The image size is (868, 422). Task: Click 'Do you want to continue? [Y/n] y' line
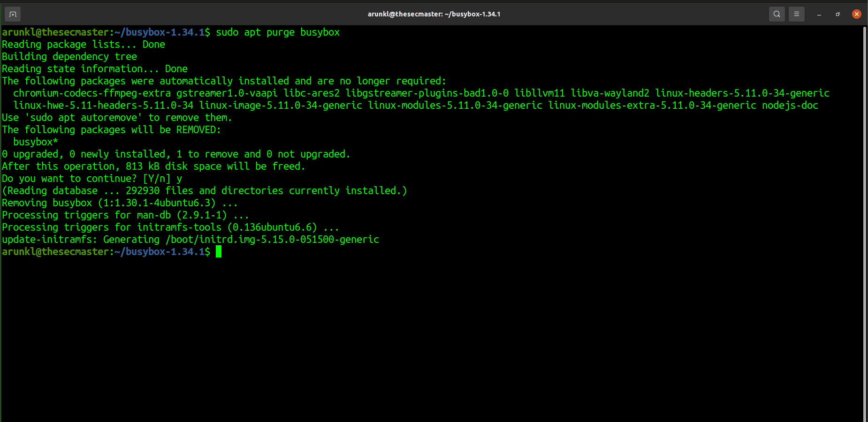coord(92,179)
